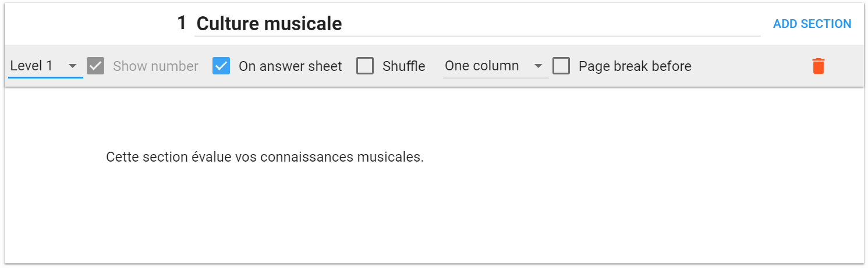
Task: Open the One column layout dropdown
Action: coord(496,66)
